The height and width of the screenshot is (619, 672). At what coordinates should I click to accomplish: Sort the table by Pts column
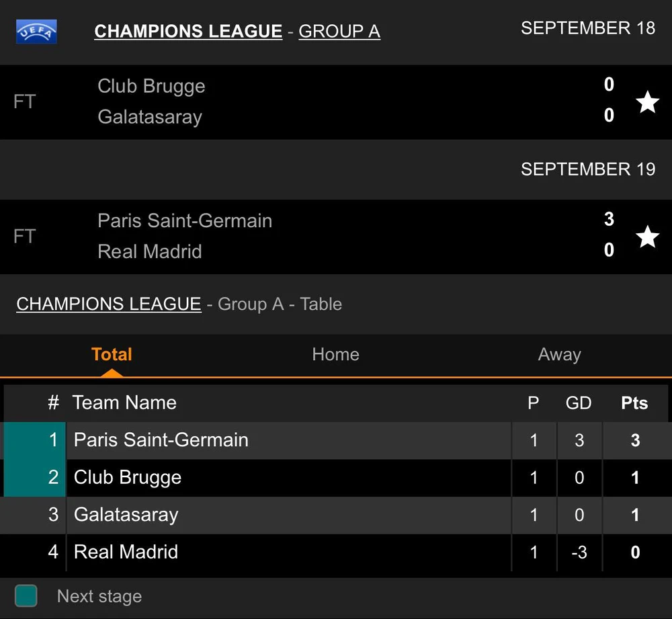(x=634, y=403)
